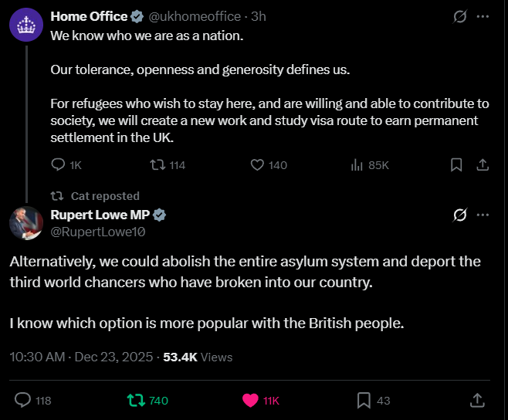Expand more options on Rupert Lowe tweet
This screenshot has width=508, height=420.
[x=483, y=215]
